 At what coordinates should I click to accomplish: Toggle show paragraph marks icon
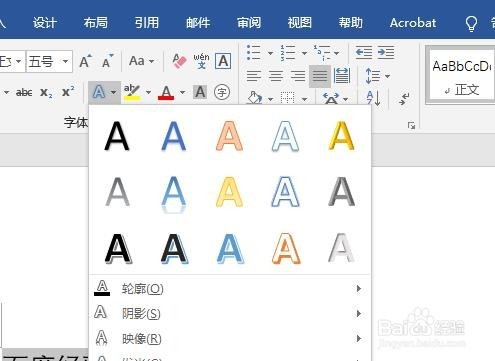click(404, 99)
